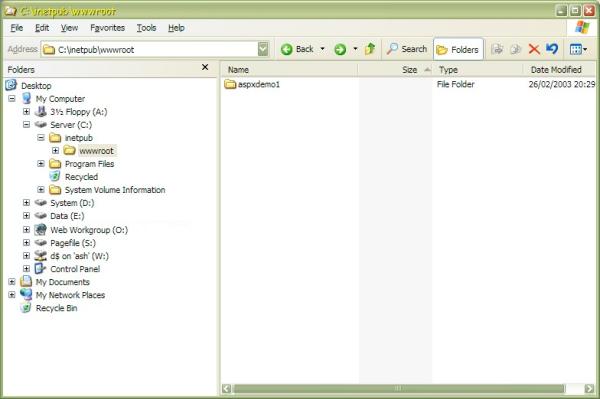Collapse the Server (C:) node
Screen dimensions: 600x399
[26, 125]
